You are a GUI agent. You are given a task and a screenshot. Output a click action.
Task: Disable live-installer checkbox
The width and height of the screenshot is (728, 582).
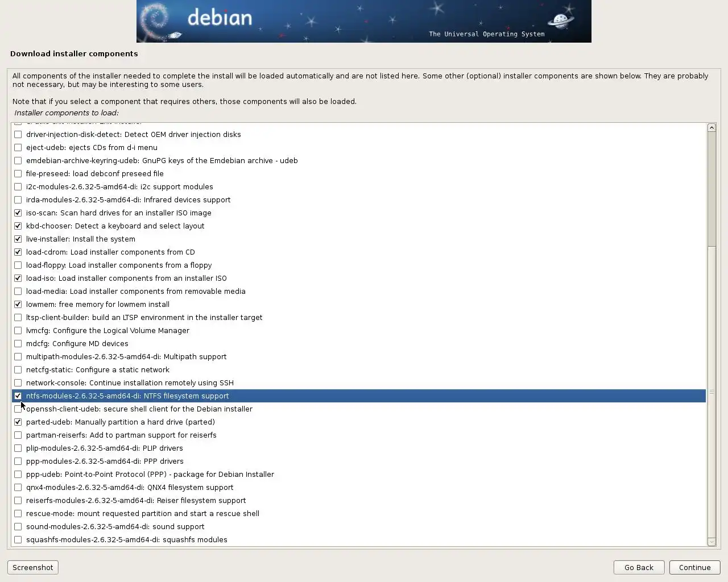pyautogui.click(x=18, y=239)
